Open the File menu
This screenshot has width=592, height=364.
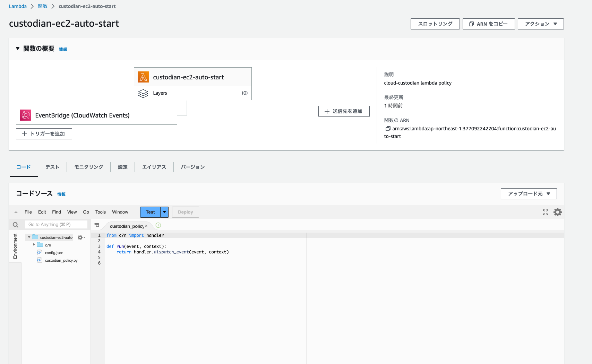(28, 212)
